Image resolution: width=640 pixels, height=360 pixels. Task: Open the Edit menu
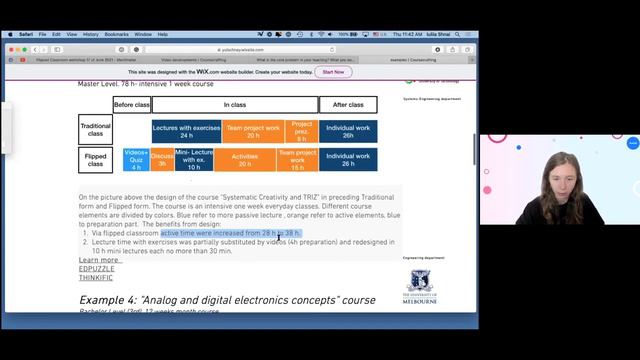(56, 35)
